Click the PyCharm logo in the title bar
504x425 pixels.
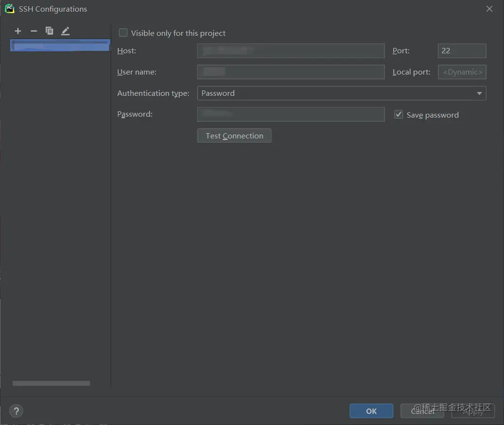pos(10,8)
